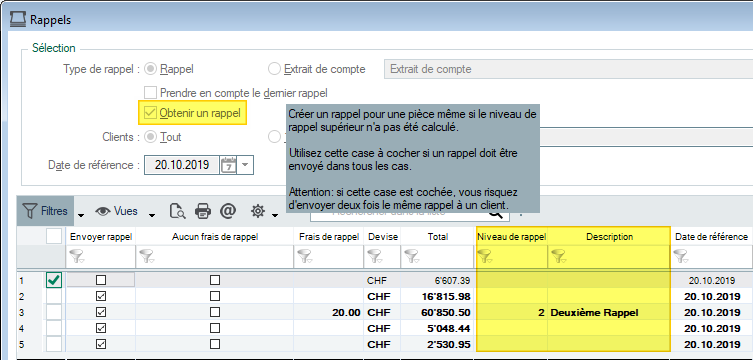Viewport: 753px width, 360px height.
Task: Expand the Filtres dropdown arrow
Action: (x=81, y=215)
